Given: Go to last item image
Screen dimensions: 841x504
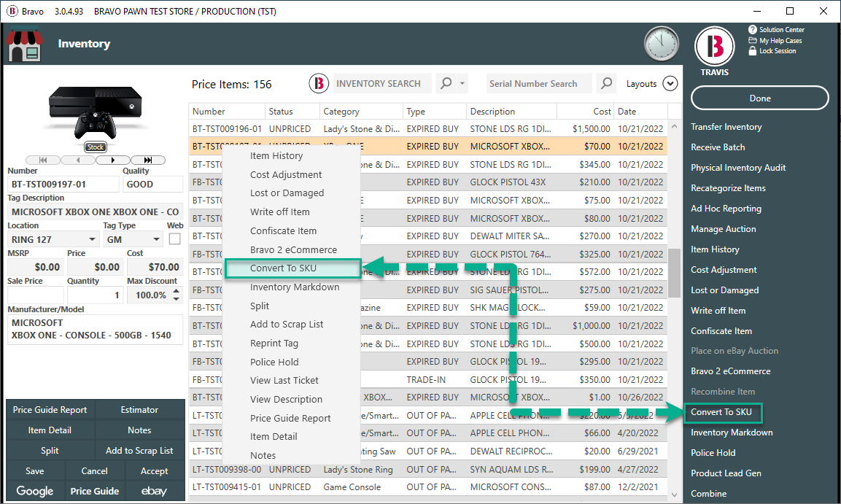Looking at the screenshot, I should 147,160.
